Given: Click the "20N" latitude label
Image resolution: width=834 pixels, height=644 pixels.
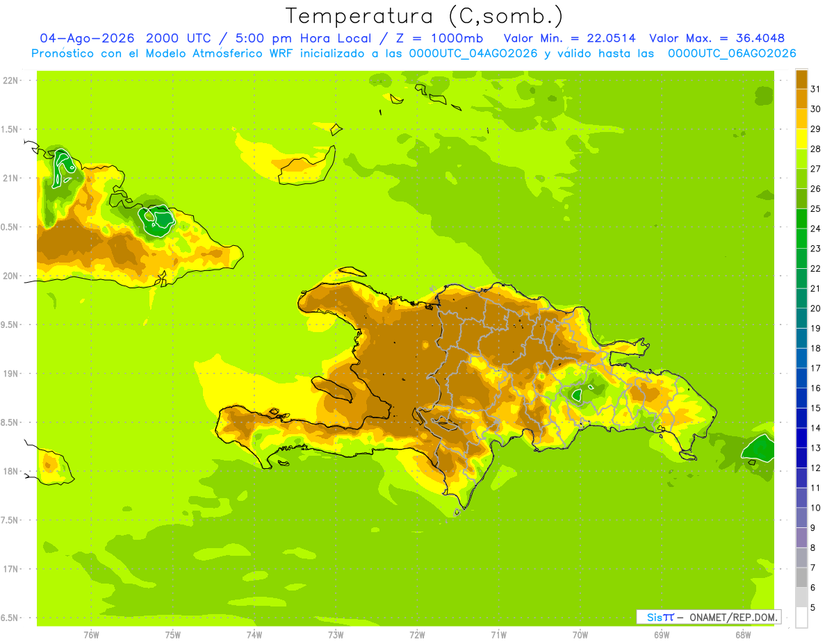Looking at the screenshot, I should (11, 276).
